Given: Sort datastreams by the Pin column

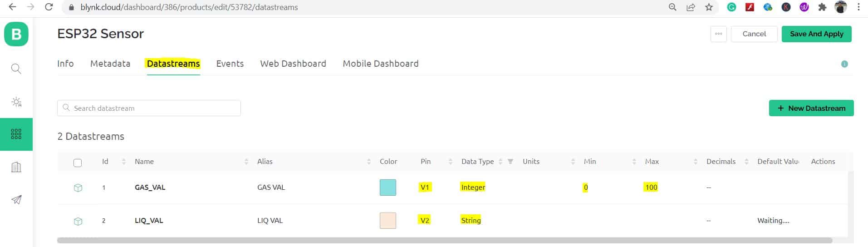Looking at the screenshot, I should (451, 162).
